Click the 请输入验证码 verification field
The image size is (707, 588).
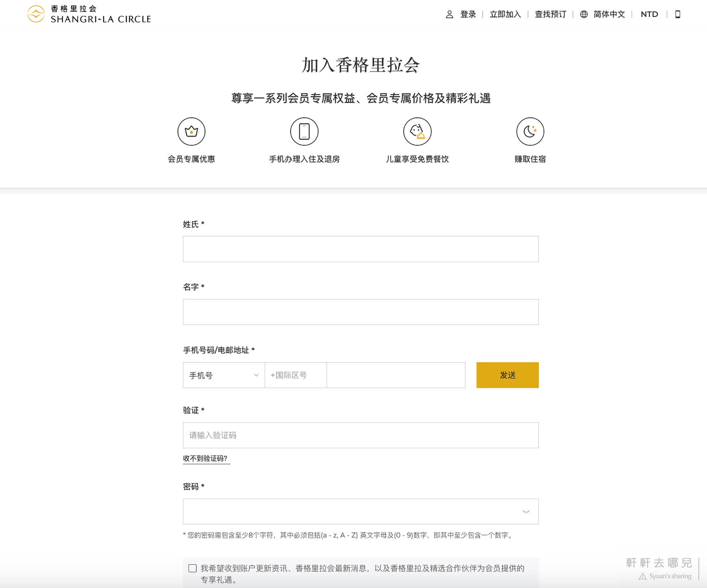click(361, 435)
